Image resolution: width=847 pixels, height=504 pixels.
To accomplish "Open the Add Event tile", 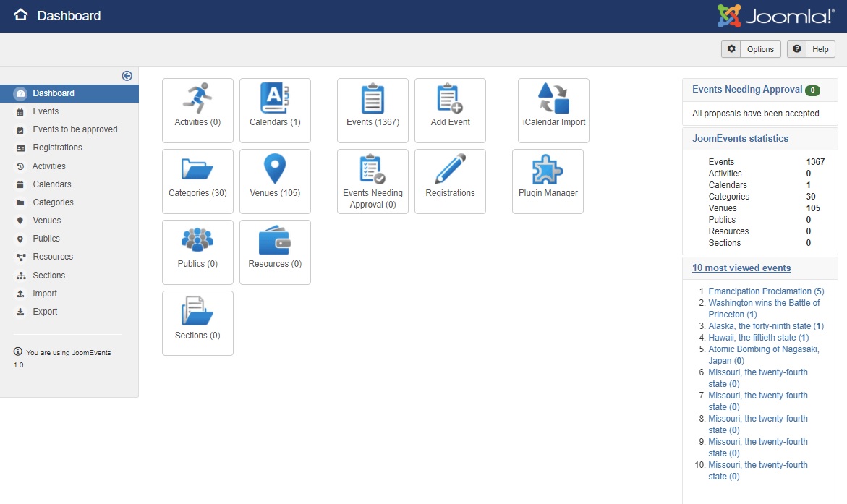I will coord(450,110).
